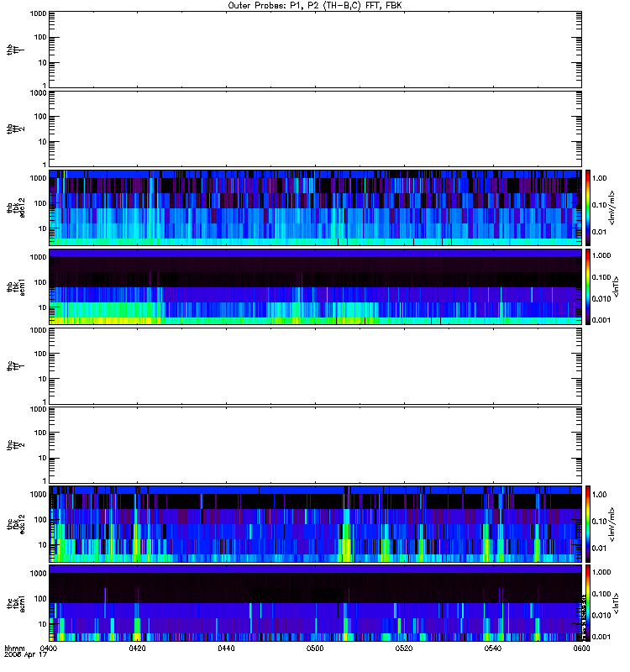
Task: Click the 1.00 value on the thb edc12 color bar
Action: 599,178
